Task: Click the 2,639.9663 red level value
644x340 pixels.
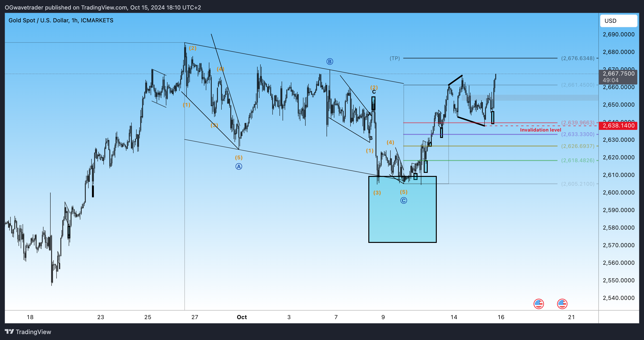Action: 578,123
